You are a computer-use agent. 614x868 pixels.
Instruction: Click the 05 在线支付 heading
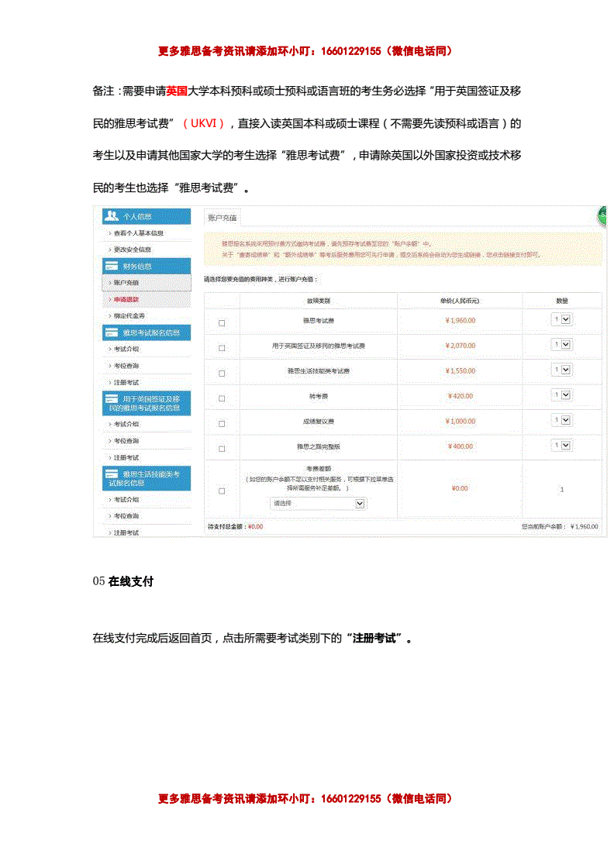pyautogui.click(x=123, y=581)
